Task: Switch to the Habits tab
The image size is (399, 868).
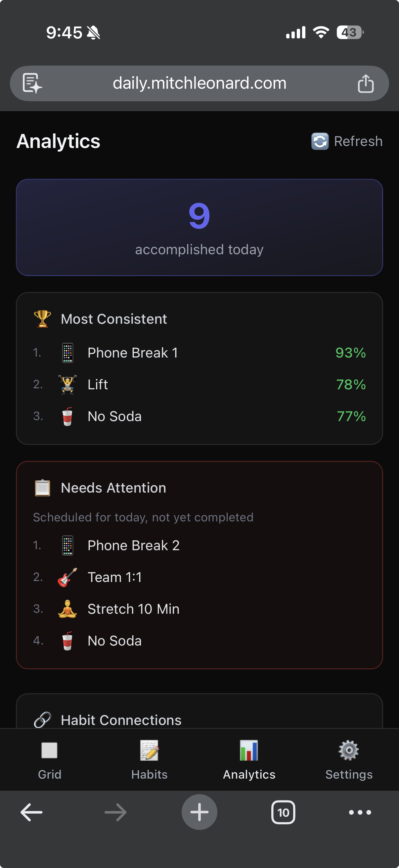Action: [149, 759]
